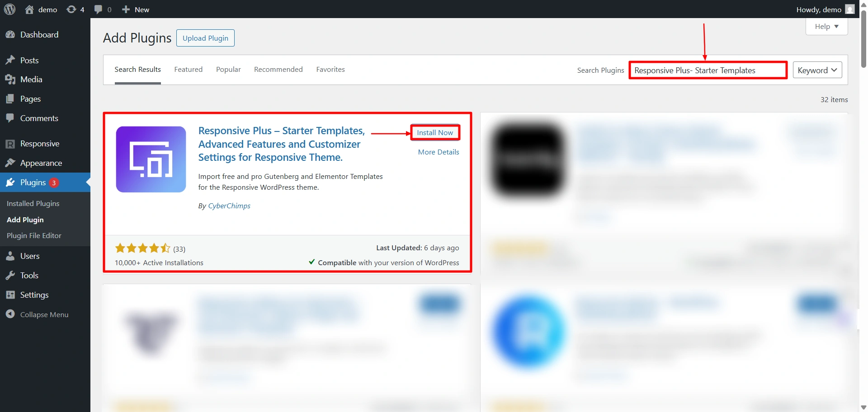Image resolution: width=868 pixels, height=412 pixels.
Task: Click the red plugins update badge 3
Action: pos(54,183)
